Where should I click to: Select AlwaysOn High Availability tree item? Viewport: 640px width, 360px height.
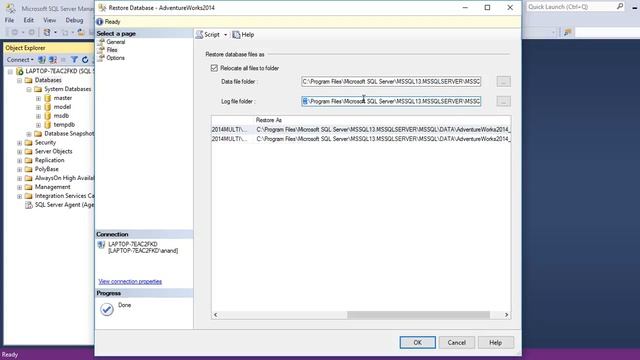coord(64,178)
